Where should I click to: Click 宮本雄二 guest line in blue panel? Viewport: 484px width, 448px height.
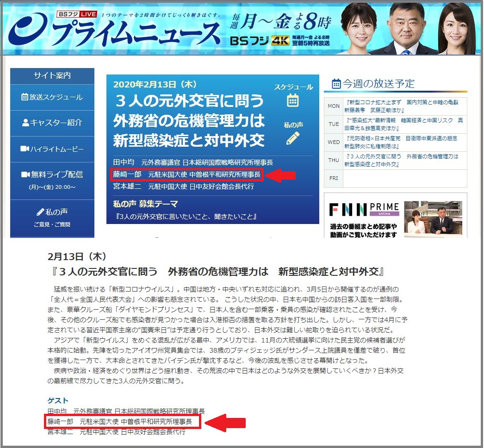point(183,187)
